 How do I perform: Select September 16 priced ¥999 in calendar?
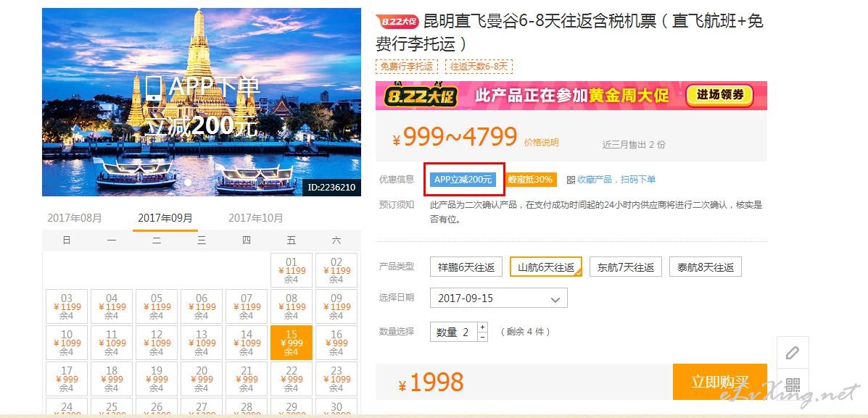tap(336, 343)
